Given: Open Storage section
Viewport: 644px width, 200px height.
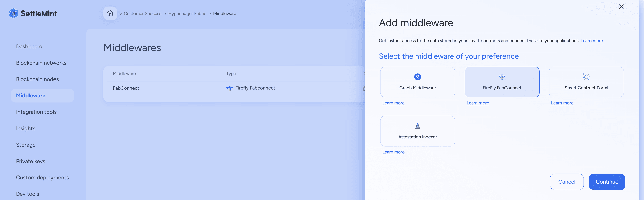Looking at the screenshot, I should click(x=26, y=145).
